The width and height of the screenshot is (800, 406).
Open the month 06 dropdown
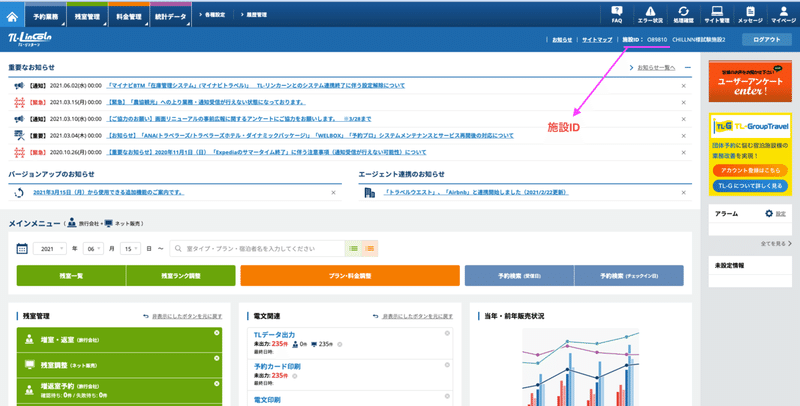click(93, 248)
